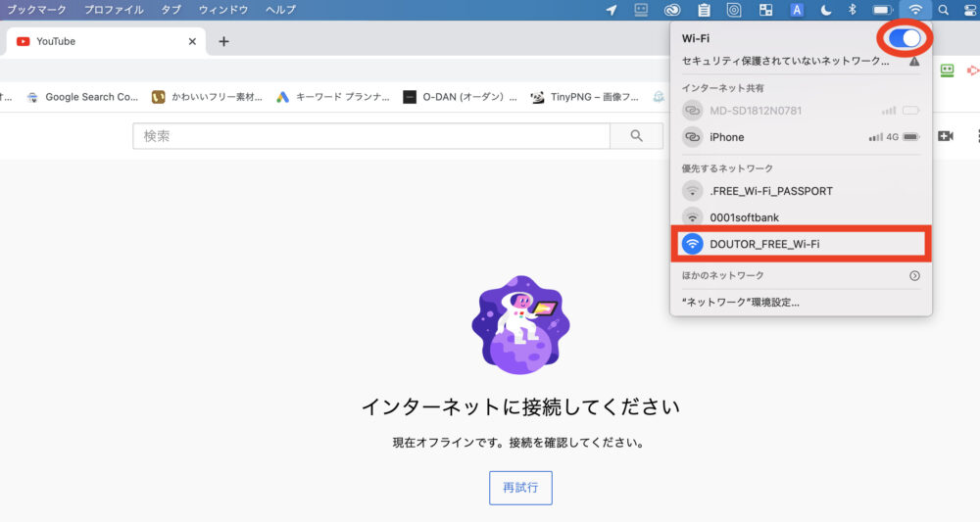Click the unsecured network warning triangle
980x522 pixels.
914,61
